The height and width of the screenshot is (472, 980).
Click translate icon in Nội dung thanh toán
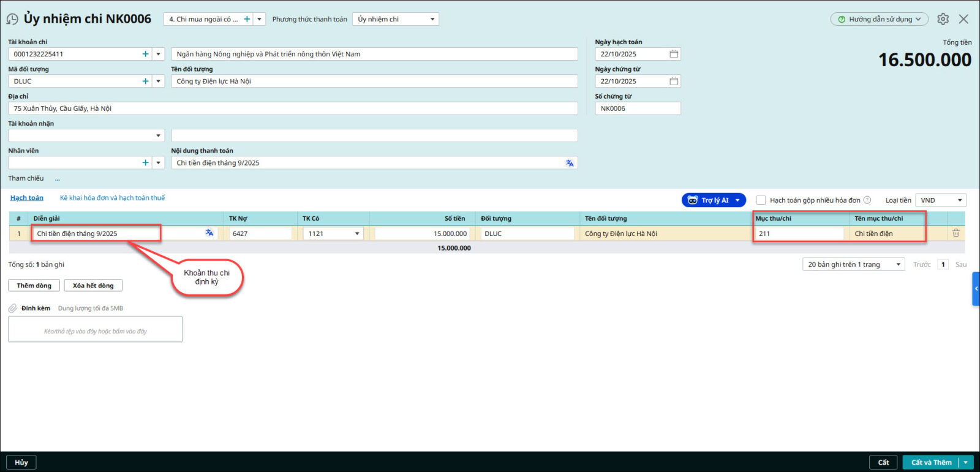(x=570, y=163)
